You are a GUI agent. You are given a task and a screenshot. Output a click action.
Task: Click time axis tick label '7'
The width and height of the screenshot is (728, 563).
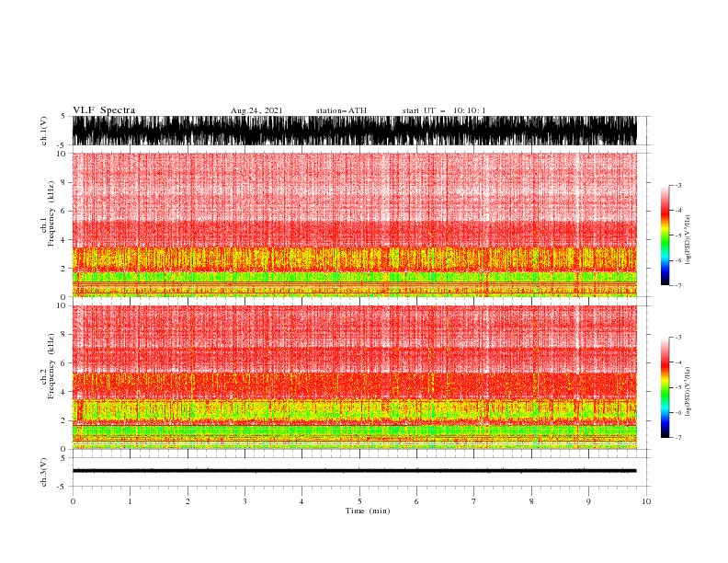474,501
